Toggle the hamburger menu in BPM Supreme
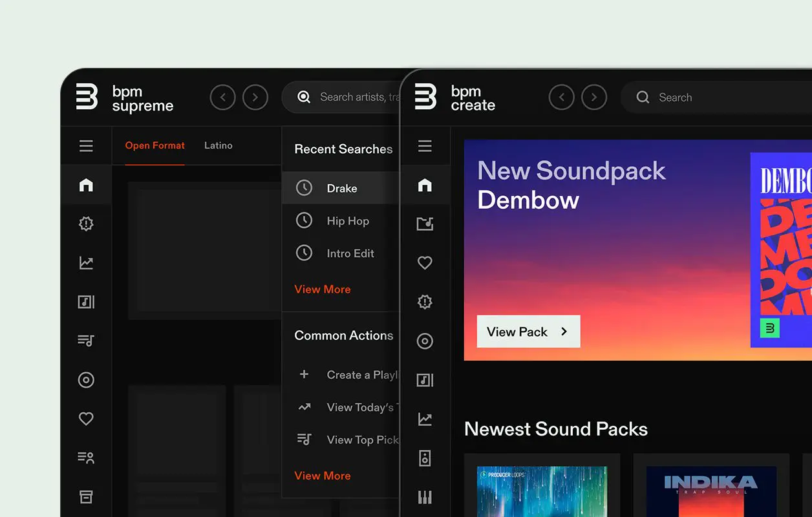This screenshot has height=517, width=812. (86, 146)
